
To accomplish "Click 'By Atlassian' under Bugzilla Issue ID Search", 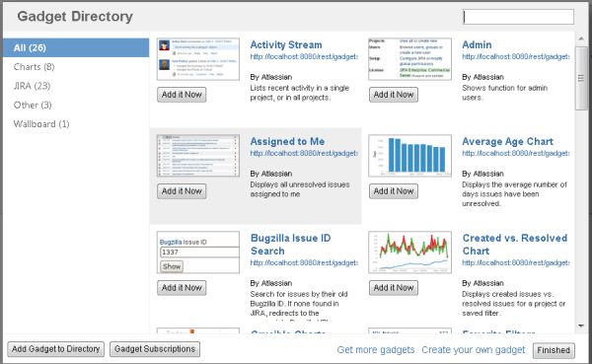I will tap(271, 283).
